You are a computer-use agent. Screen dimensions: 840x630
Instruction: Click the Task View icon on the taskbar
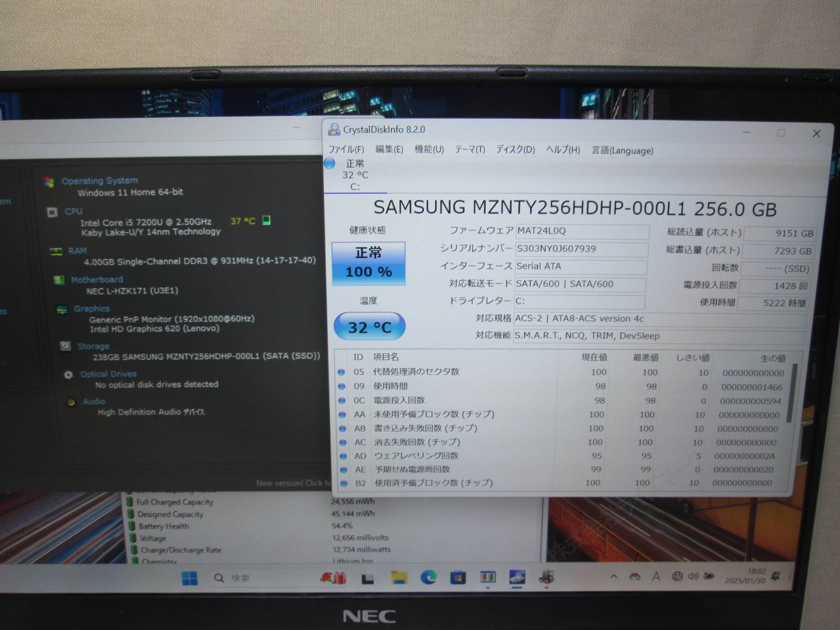click(x=367, y=579)
